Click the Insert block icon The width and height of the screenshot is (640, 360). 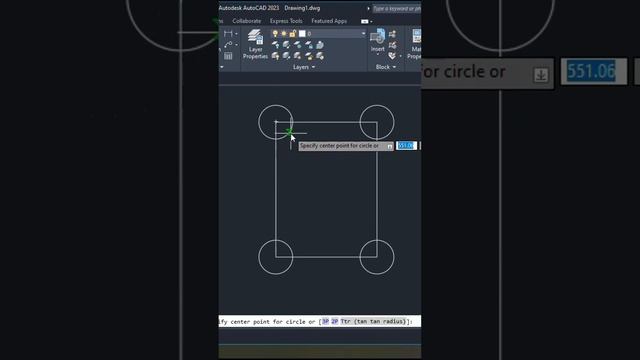378,37
